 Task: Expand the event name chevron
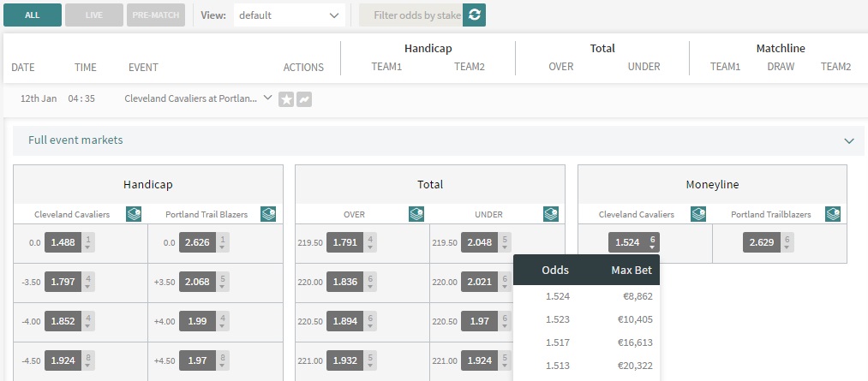pos(267,98)
